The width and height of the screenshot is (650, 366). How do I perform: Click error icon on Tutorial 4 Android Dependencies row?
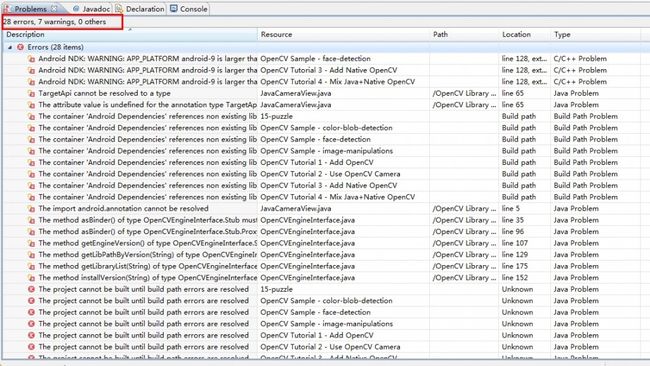pos(31,197)
